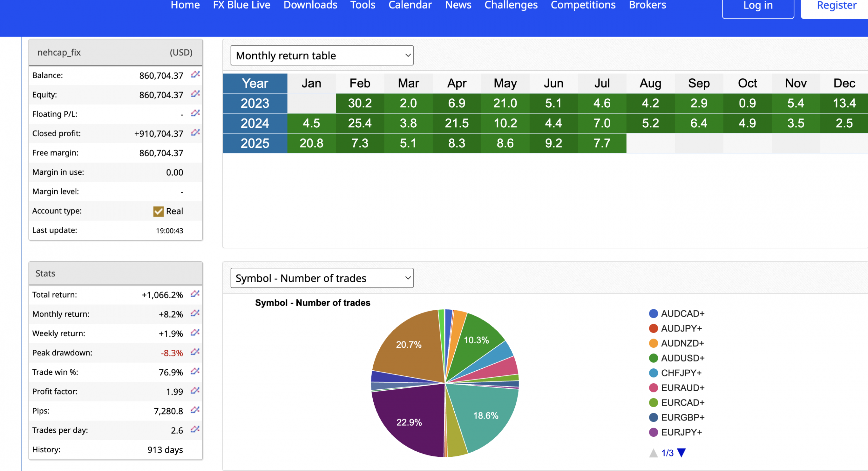Click the Real account type checkmark
The width and height of the screenshot is (868, 471).
[158, 211]
